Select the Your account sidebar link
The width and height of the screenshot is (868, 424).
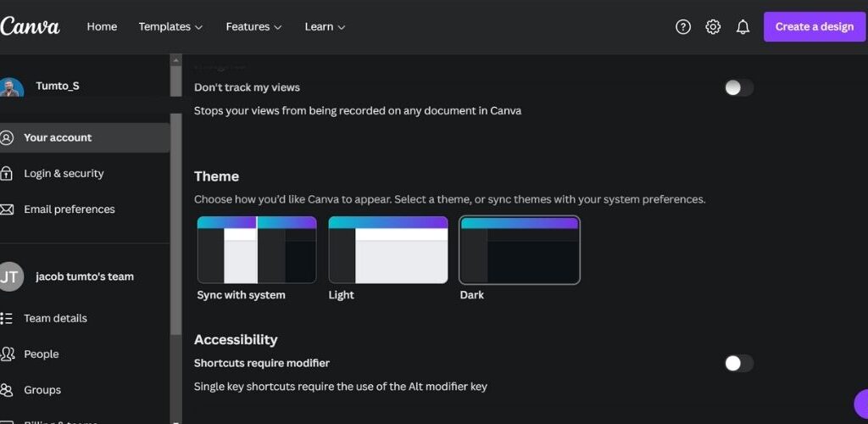(58, 137)
